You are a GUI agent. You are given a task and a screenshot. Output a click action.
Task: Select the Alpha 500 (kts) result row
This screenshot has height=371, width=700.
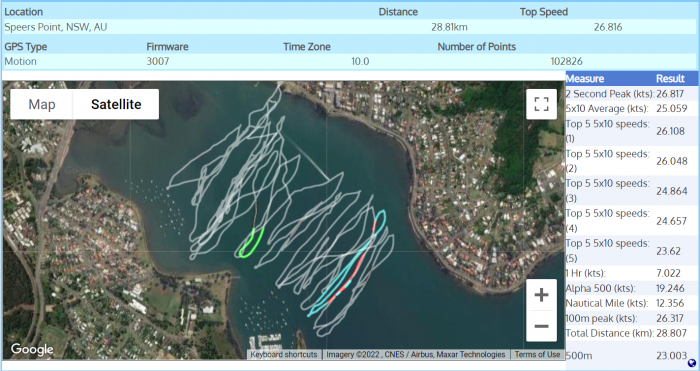(632, 288)
